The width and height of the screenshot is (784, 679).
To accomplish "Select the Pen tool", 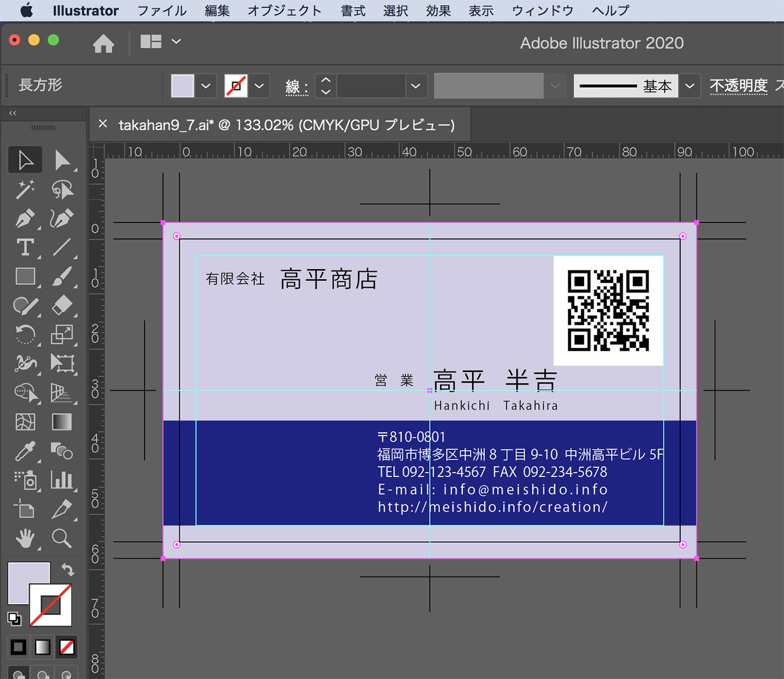I will [x=25, y=218].
